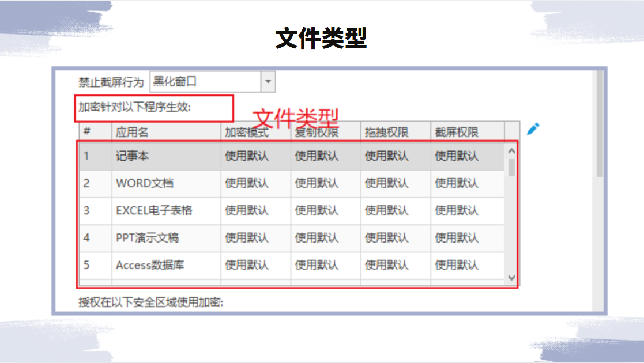Select the 记事本 row
Screen dimensions: 644x363
pyautogui.click(x=292, y=156)
